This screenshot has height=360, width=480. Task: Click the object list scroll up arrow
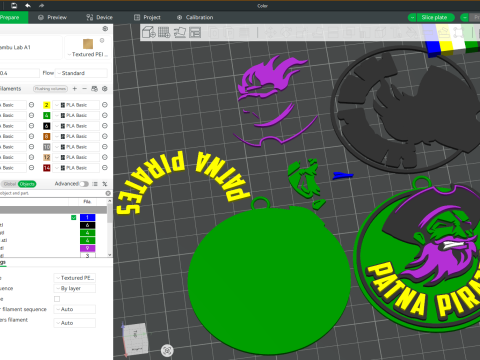pos(110,201)
